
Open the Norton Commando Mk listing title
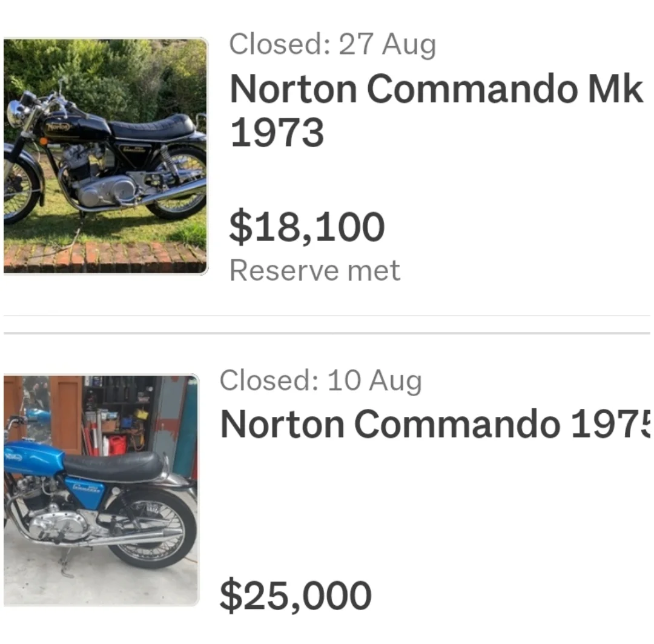pos(436,89)
